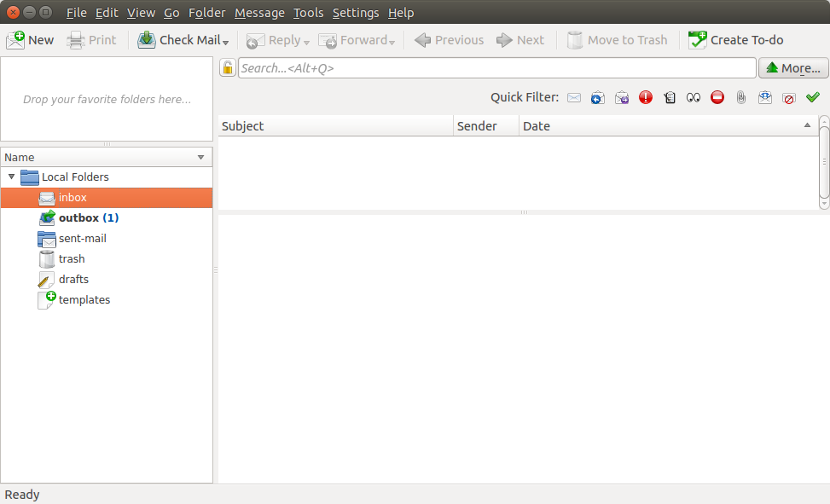Toggle the search lock padlock

(228, 68)
